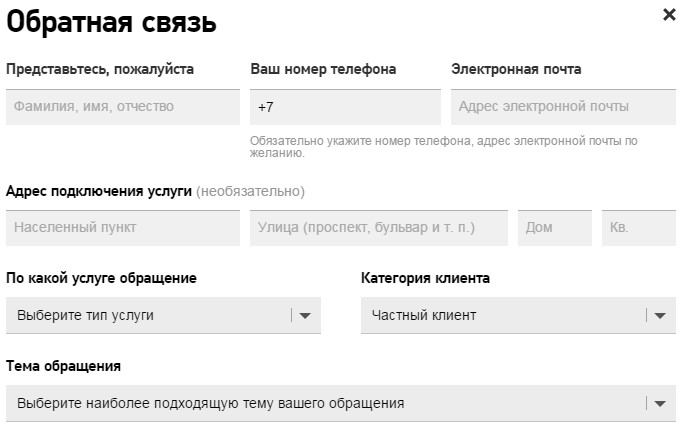Screen dimensions: 681x431
Task: Click the Тема обращения label
Action: 63,366
